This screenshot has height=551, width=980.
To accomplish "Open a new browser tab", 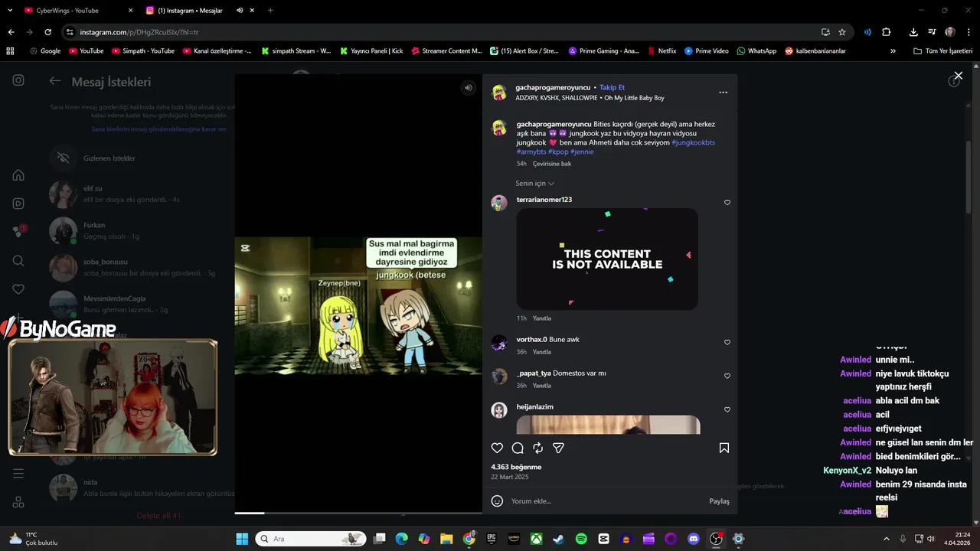I will [270, 11].
